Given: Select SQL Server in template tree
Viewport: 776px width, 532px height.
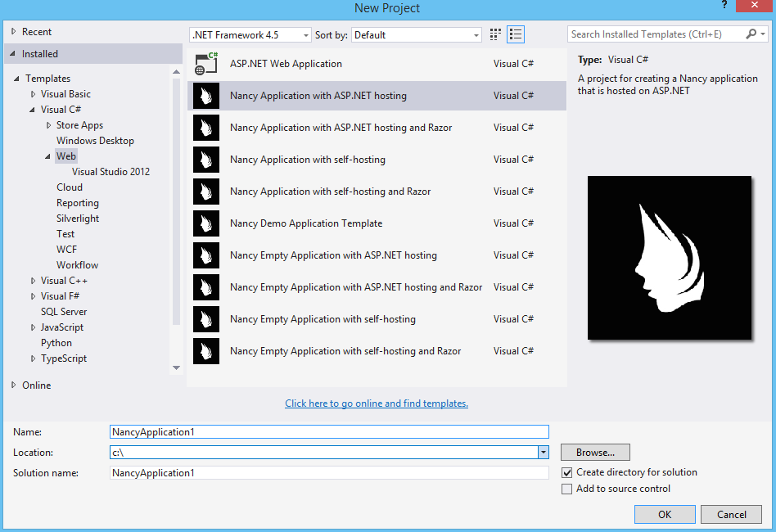Looking at the screenshot, I should click(64, 312).
